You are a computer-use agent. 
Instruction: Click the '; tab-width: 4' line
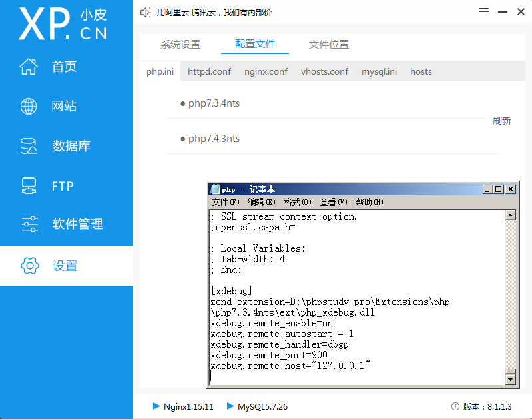point(248,259)
